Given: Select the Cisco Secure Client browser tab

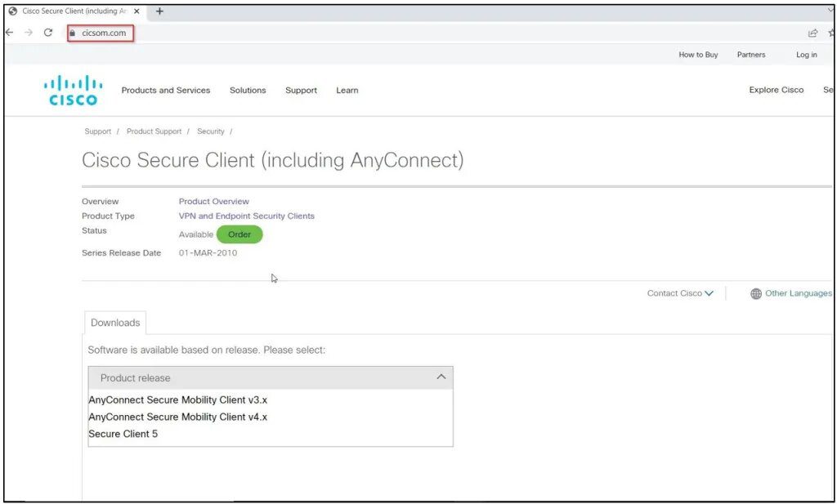Looking at the screenshot, I should coord(75,11).
